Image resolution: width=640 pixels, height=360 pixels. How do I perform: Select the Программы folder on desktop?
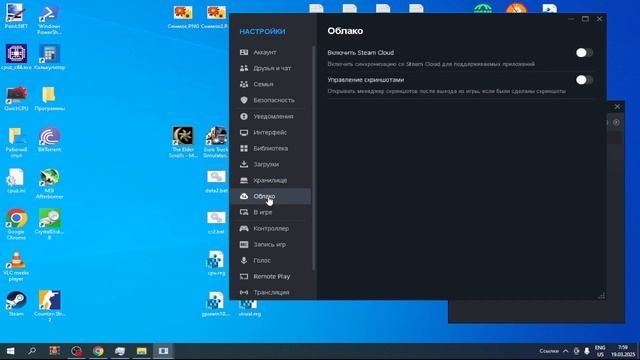[x=49, y=98]
